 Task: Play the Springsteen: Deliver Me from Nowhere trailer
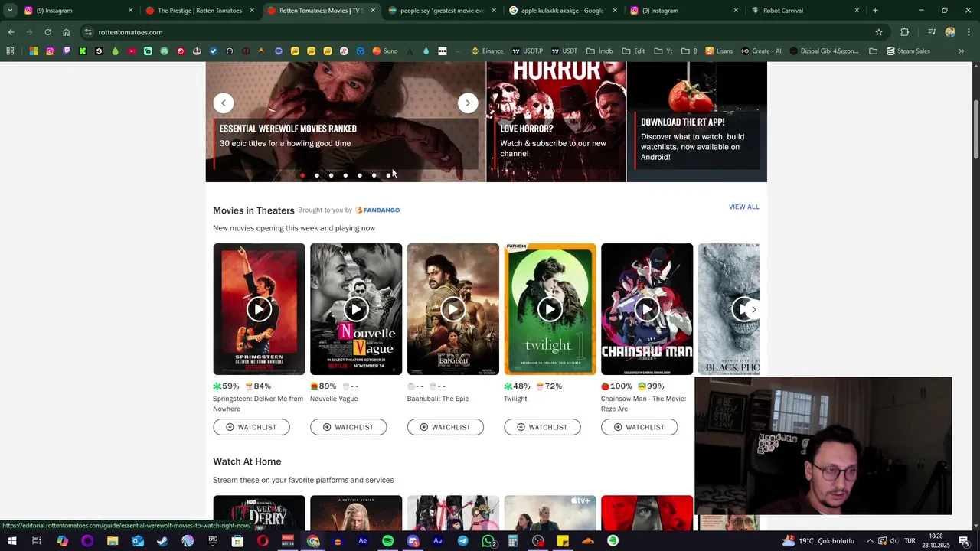click(259, 309)
